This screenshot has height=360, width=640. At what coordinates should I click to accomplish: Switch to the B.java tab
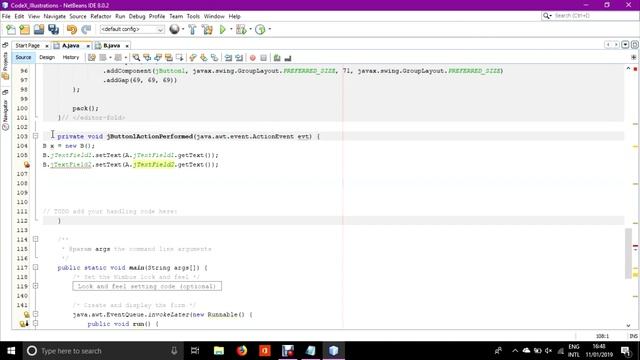111,46
